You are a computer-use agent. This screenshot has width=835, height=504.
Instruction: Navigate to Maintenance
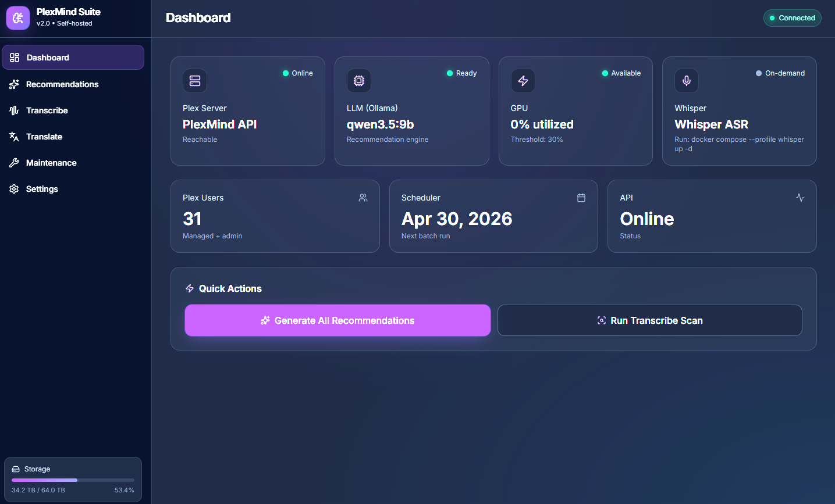(x=73, y=163)
